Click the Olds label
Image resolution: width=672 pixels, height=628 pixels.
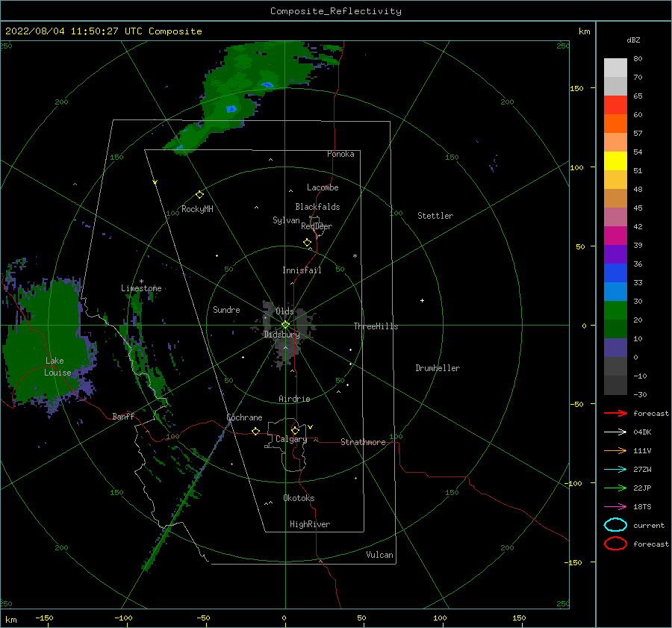[284, 311]
